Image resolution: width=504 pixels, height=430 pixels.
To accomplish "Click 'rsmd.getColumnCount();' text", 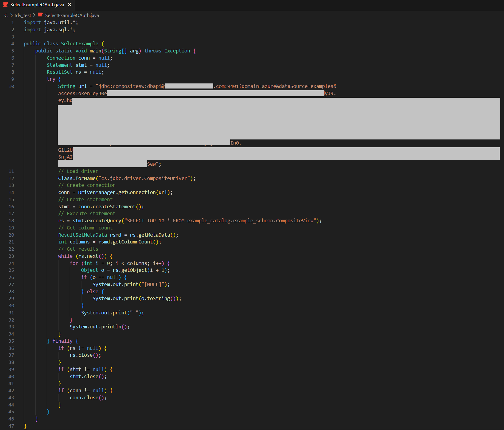I will point(130,242).
